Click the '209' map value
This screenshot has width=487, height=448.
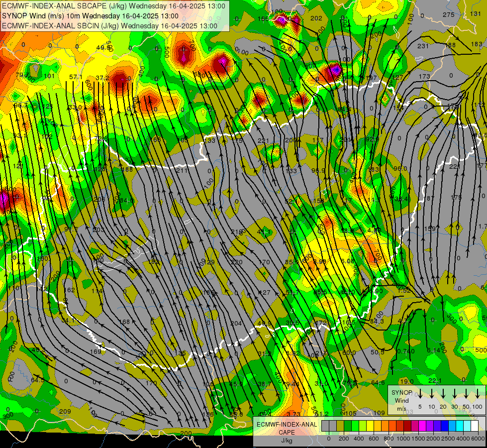65,411
